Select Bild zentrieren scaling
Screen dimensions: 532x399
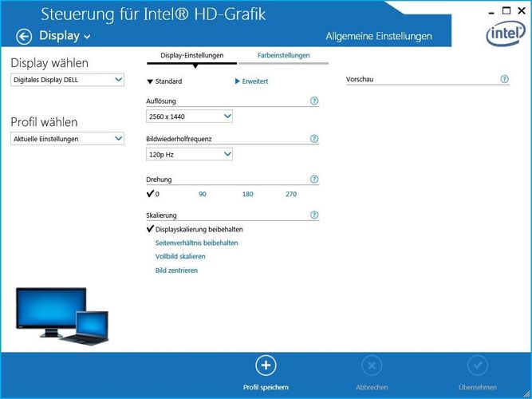point(176,271)
